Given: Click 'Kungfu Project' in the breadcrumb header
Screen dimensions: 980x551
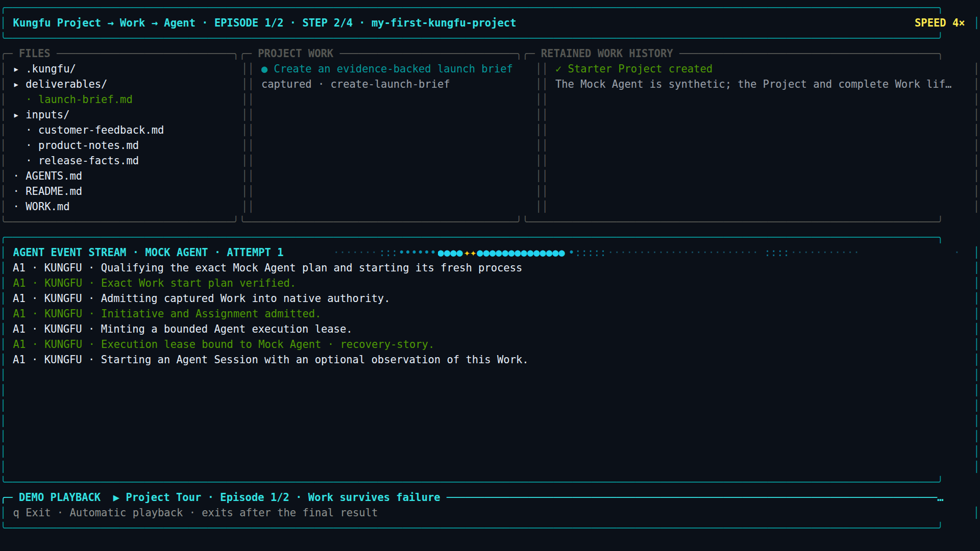Looking at the screenshot, I should coord(57,23).
